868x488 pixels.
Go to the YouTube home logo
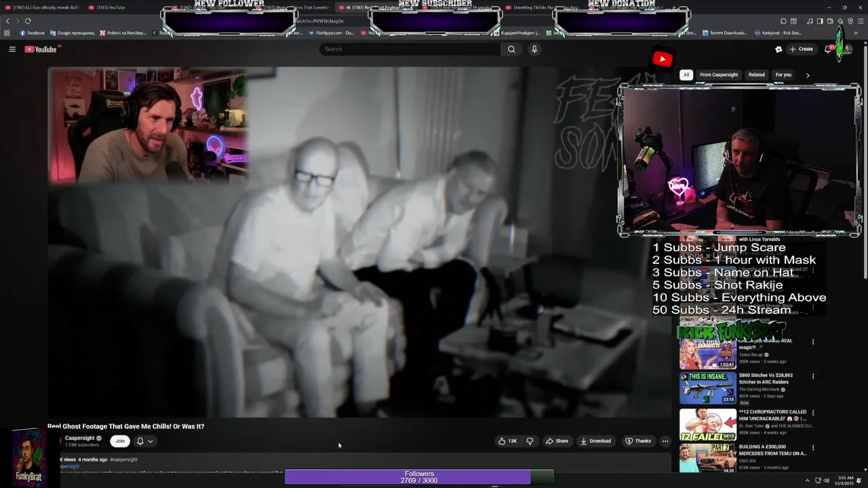coord(41,49)
